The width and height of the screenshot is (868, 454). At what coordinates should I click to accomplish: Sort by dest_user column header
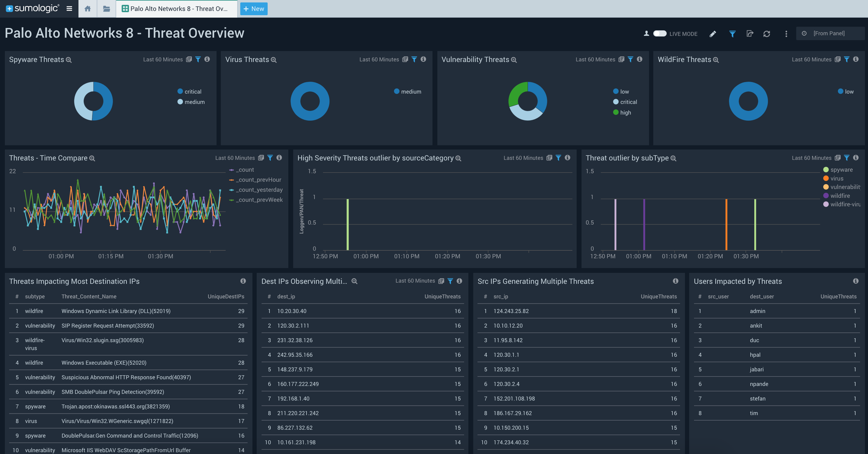click(x=762, y=297)
